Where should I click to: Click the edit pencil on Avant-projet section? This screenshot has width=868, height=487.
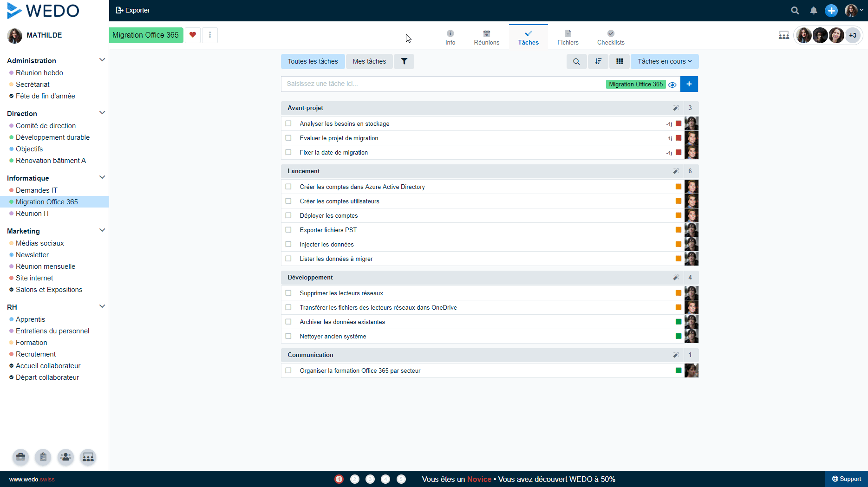pos(676,108)
